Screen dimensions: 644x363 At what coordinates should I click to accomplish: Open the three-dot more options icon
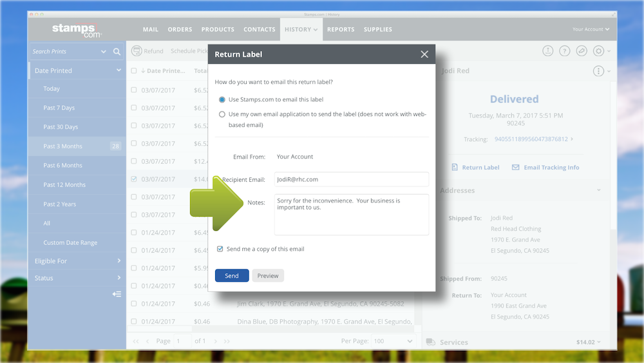598,71
